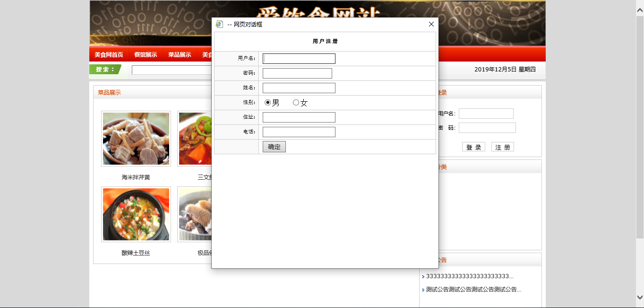644x308 pixels.
Task: Select the 男 radio button
Action: 268,103
